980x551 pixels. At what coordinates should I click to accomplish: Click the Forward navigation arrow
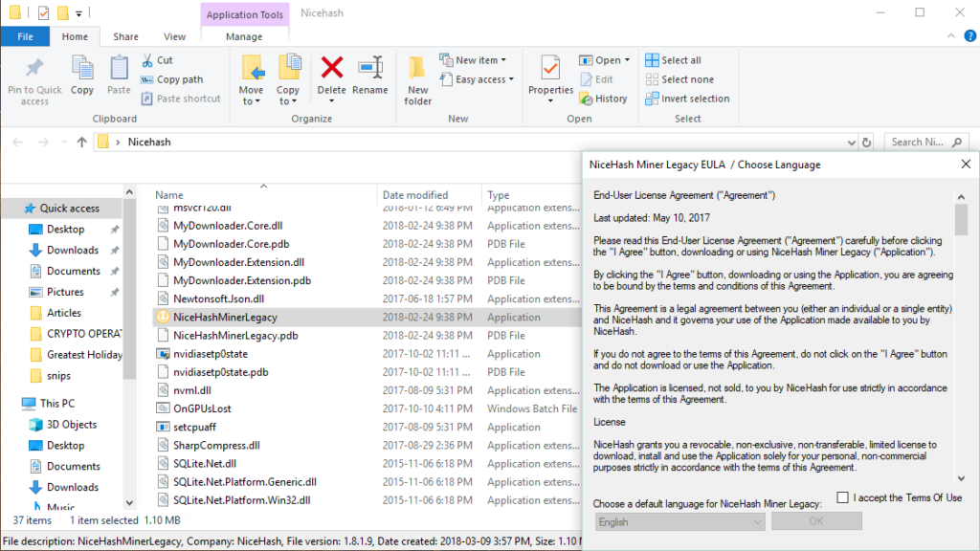[43, 143]
